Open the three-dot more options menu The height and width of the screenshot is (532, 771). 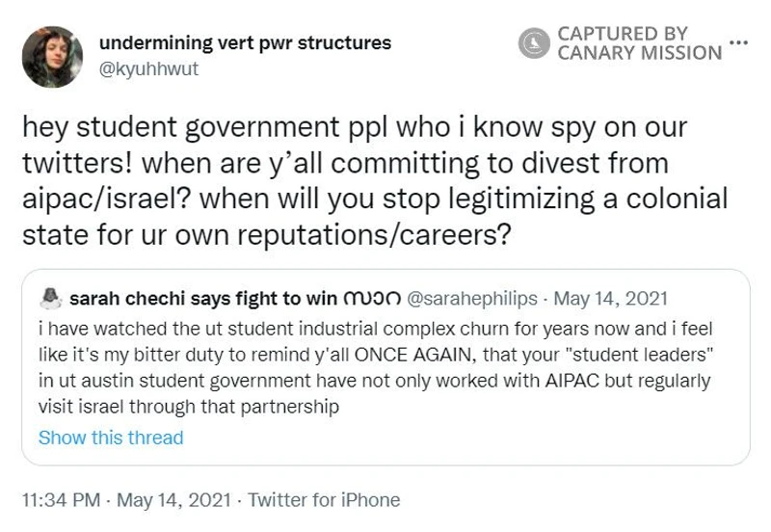pos(739,43)
